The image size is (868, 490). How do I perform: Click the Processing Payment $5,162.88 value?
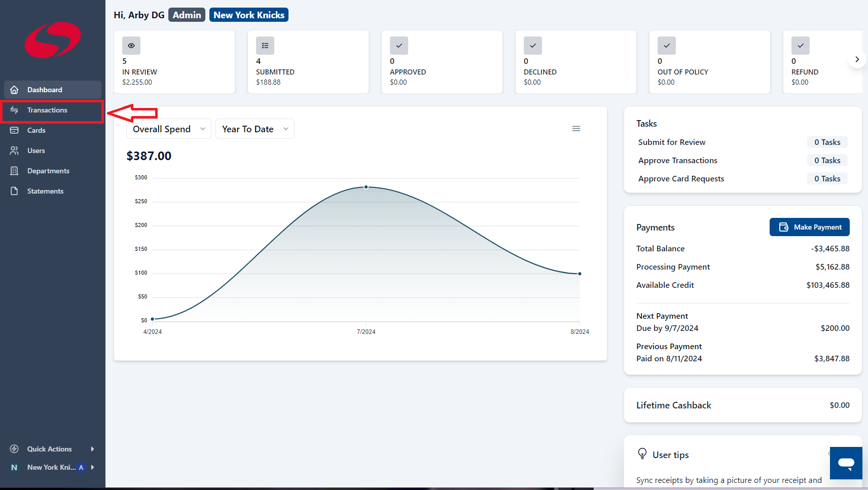click(833, 267)
